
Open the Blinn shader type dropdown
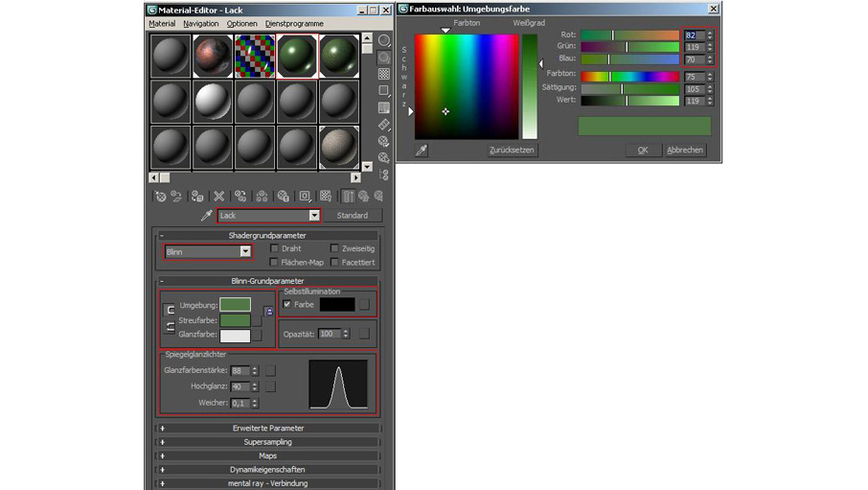pos(245,252)
